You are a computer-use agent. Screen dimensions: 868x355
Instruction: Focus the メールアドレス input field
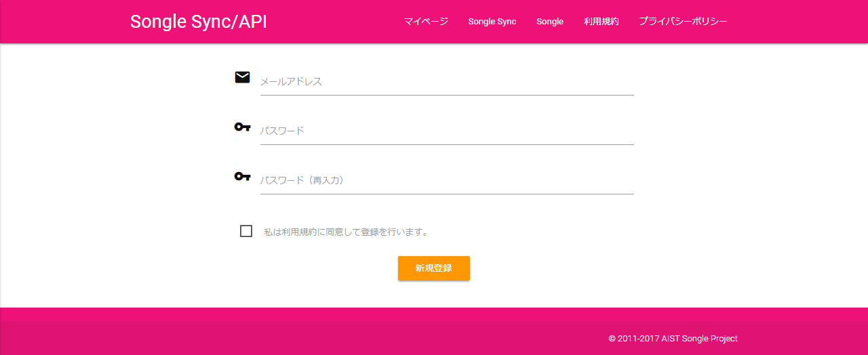(446, 82)
